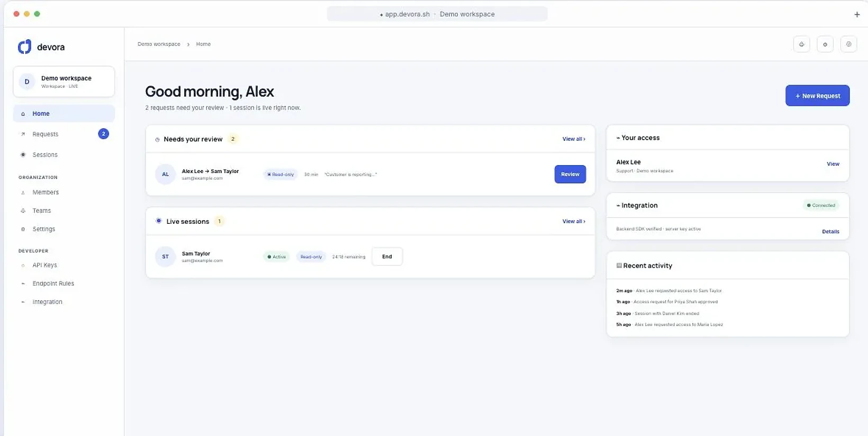Viewport: 868px width, 436px height.
Task: Click View all in Live sessions
Action: [574, 221]
